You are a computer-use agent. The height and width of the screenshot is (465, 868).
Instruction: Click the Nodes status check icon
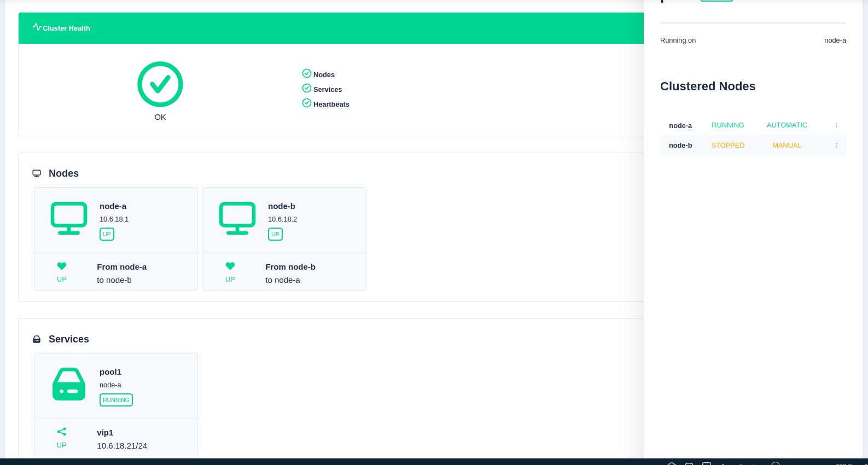[x=307, y=74]
